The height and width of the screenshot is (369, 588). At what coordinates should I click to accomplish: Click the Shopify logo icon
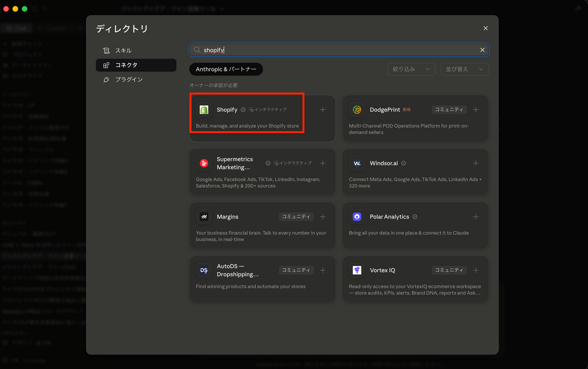click(204, 110)
